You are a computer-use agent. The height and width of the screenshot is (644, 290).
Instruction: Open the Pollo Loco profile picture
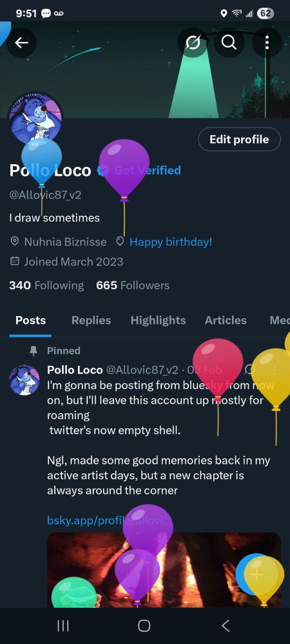tap(35, 118)
